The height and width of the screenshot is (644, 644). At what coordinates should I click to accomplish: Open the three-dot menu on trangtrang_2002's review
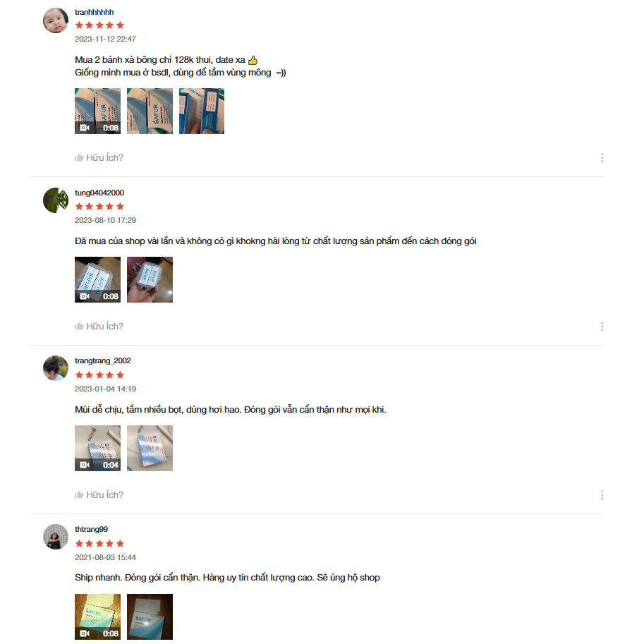602,495
